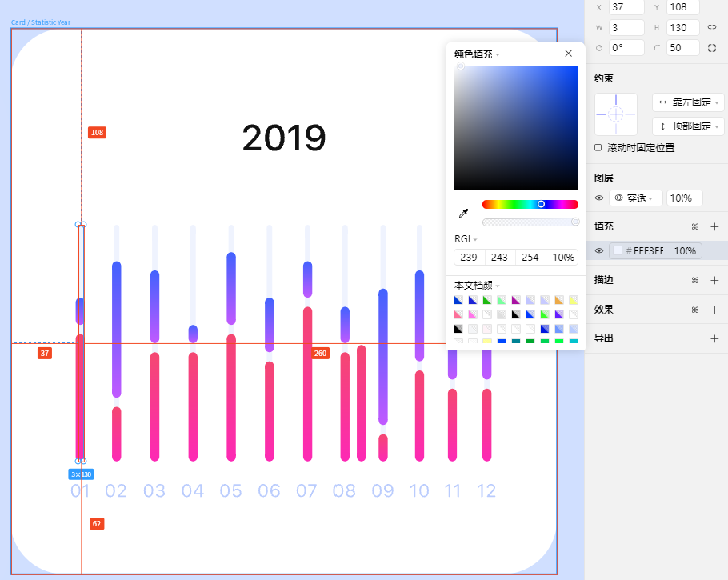Image resolution: width=728 pixels, height=580 pixels.
Task: Select the month label 09
Action: pyautogui.click(x=382, y=491)
